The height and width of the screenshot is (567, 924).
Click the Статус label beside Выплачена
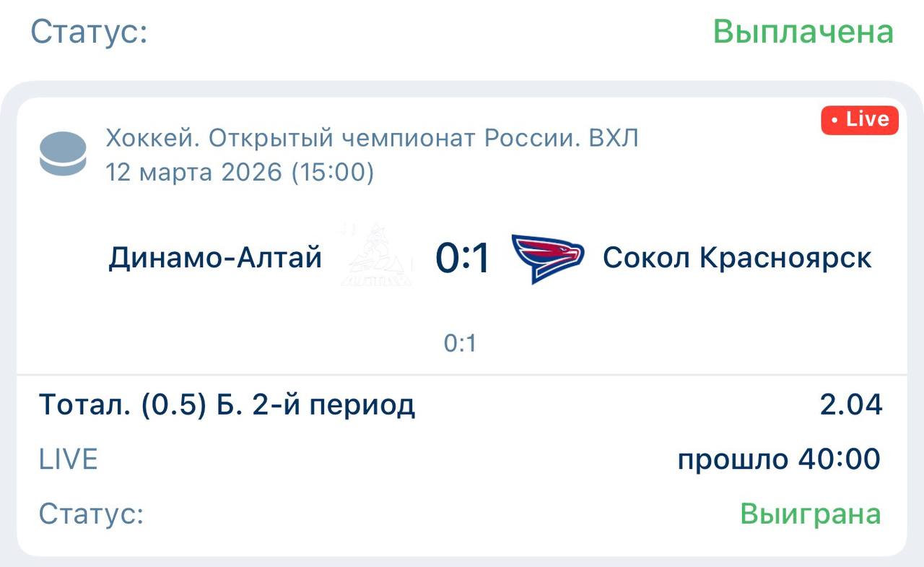click(89, 32)
